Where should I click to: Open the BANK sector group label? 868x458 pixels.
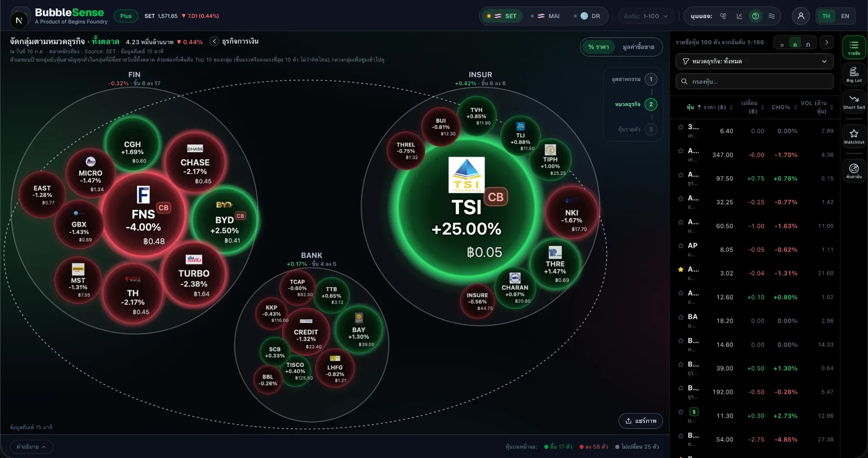point(312,256)
